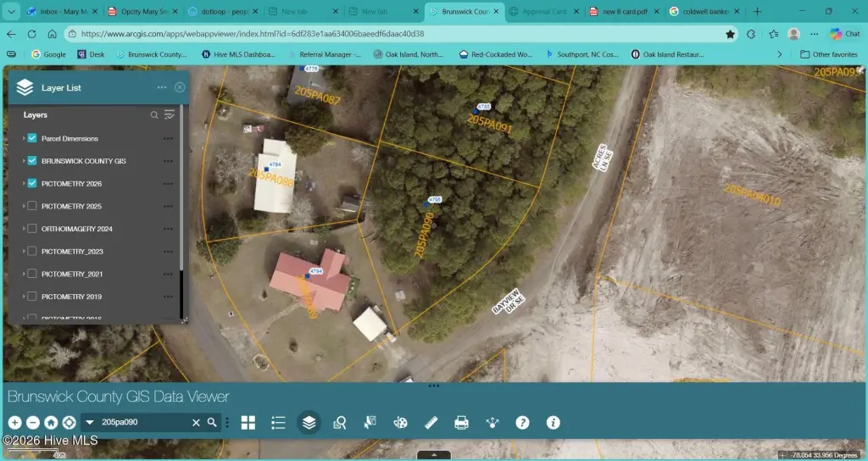Turn on ORTHOIMAGERY 2024 layer checkbox

coord(32,229)
